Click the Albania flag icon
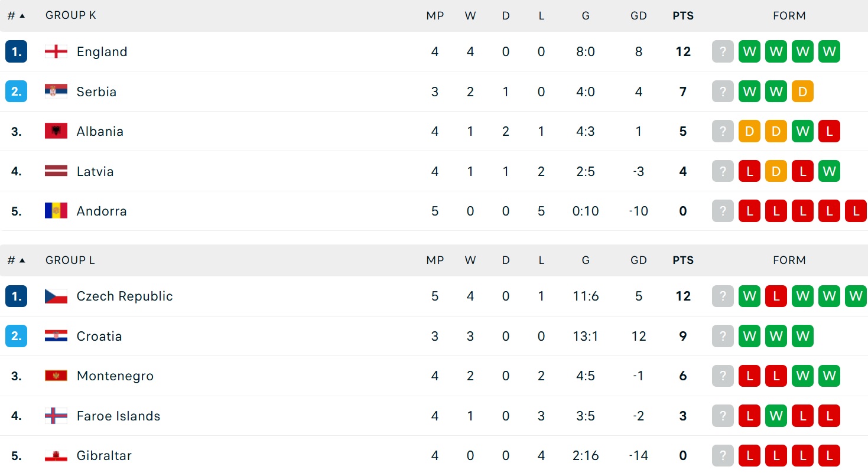Screen dimensions: 868x473 (56, 131)
